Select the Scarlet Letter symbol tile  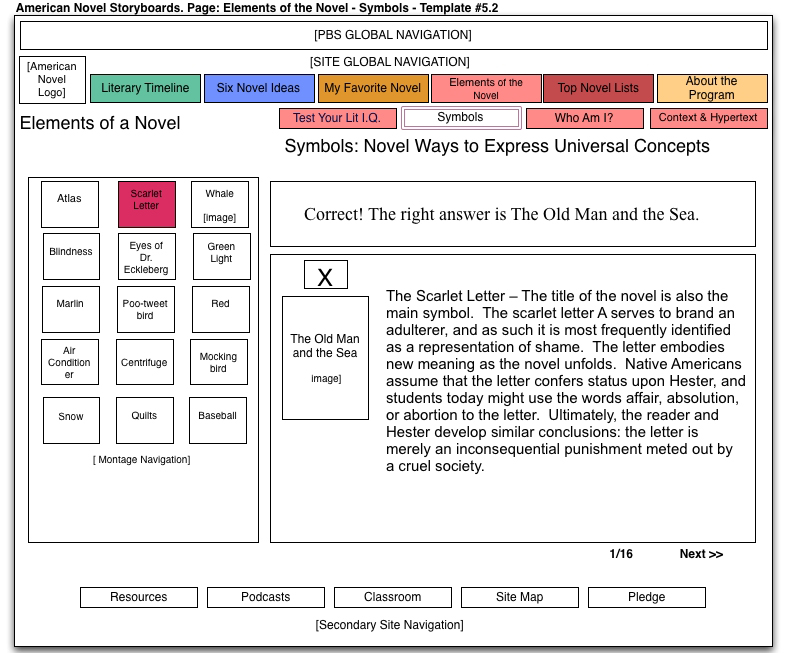146,204
